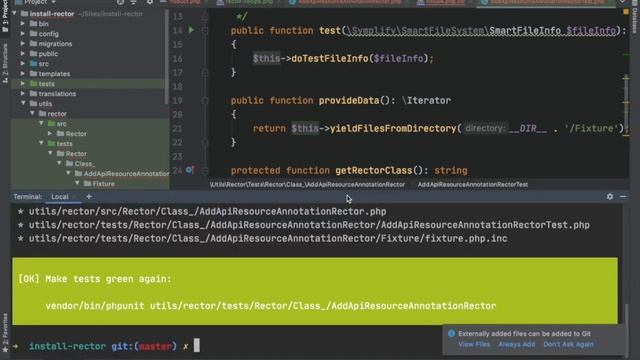
Task: Click the yellow inspection warning indicator
Action: pyautogui.click(x=626, y=12)
